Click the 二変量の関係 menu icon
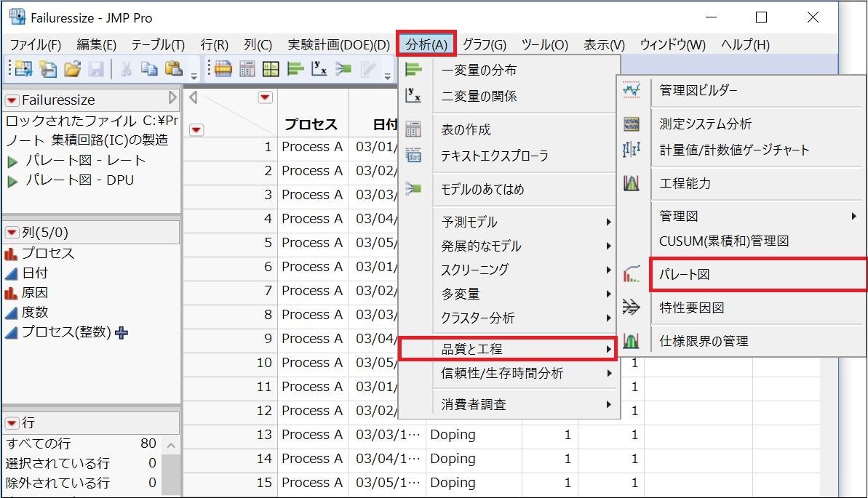Viewport: 868px width, 498px height. tap(413, 96)
